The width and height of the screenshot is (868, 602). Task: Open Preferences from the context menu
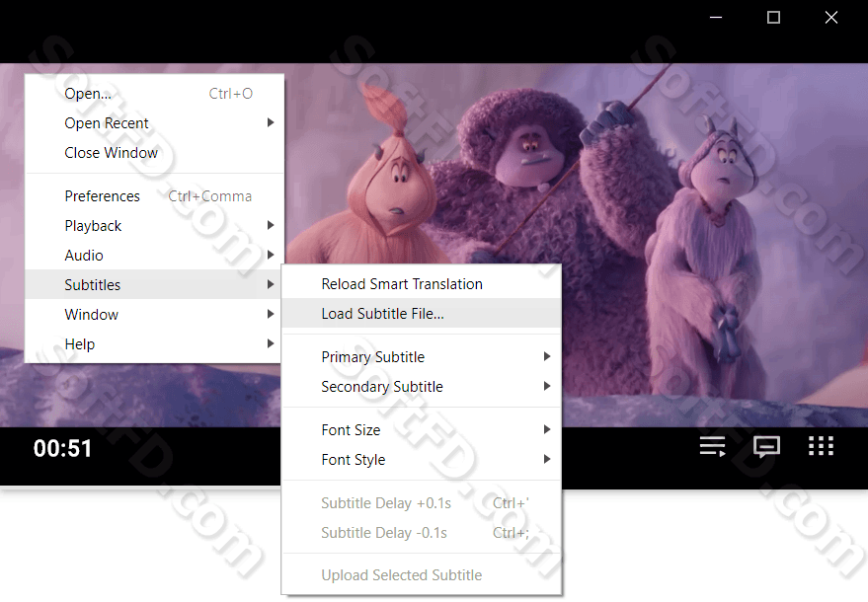pos(155,195)
